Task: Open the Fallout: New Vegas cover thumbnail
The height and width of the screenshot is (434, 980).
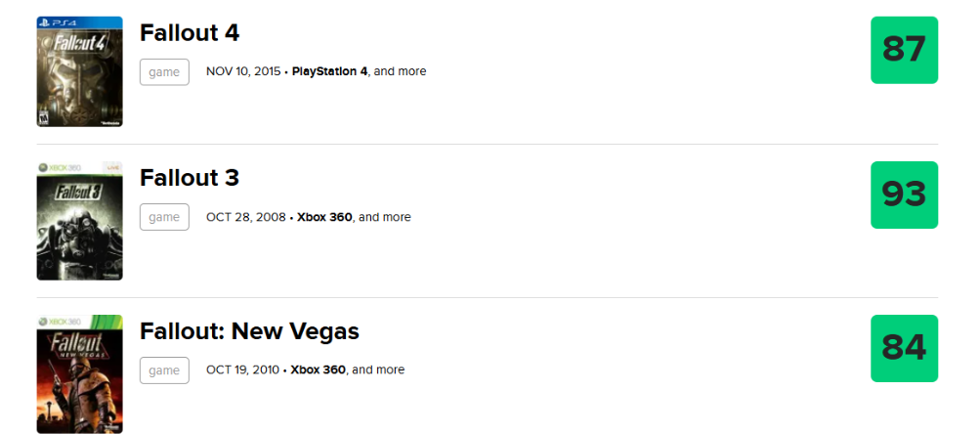Action: click(x=79, y=373)
